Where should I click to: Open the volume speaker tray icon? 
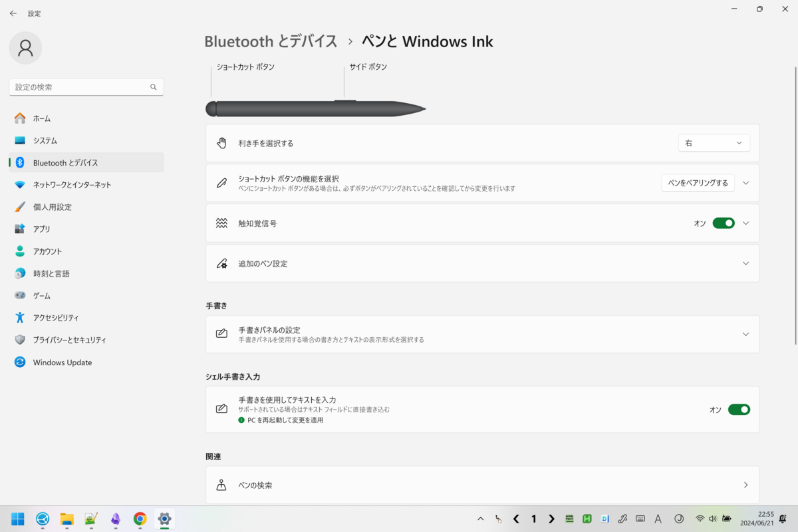(x=713, y=519)
